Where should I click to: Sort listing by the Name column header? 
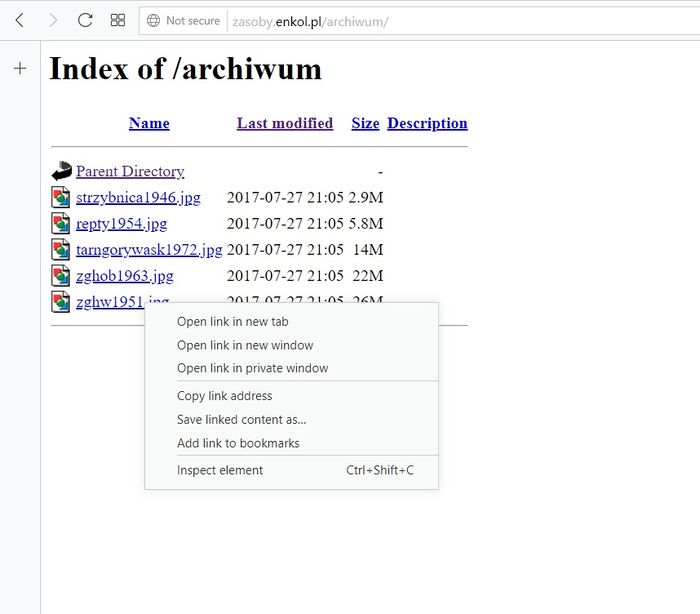pos(149,124)
